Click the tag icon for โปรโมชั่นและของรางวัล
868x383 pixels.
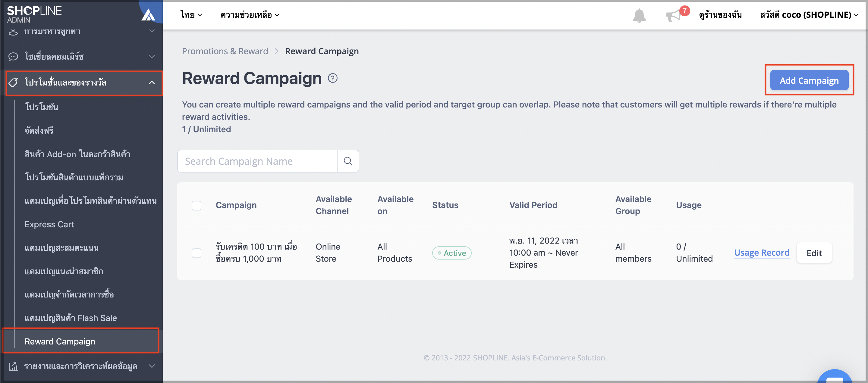tap(13, 83)
